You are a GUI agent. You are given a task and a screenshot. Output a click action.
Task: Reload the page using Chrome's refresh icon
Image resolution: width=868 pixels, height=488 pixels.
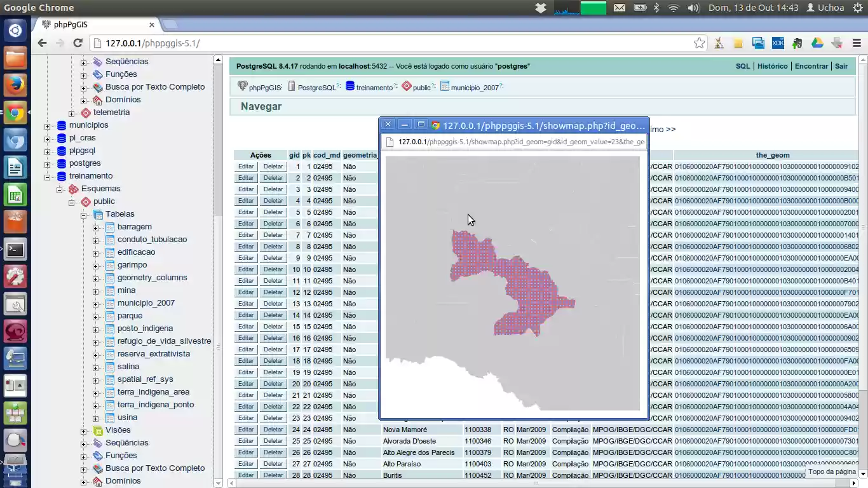pyautogui.click(x=78, y=43)
